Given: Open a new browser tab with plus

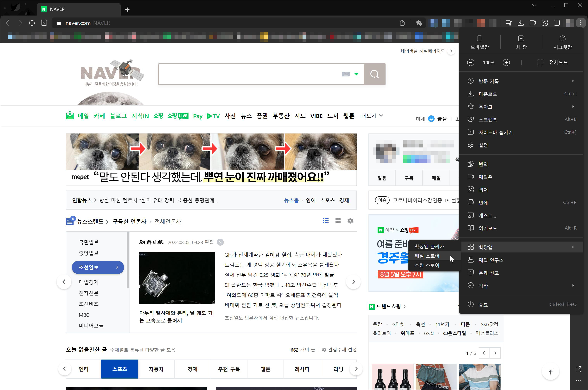Looking at the screenshot, I should coord(127,10).
